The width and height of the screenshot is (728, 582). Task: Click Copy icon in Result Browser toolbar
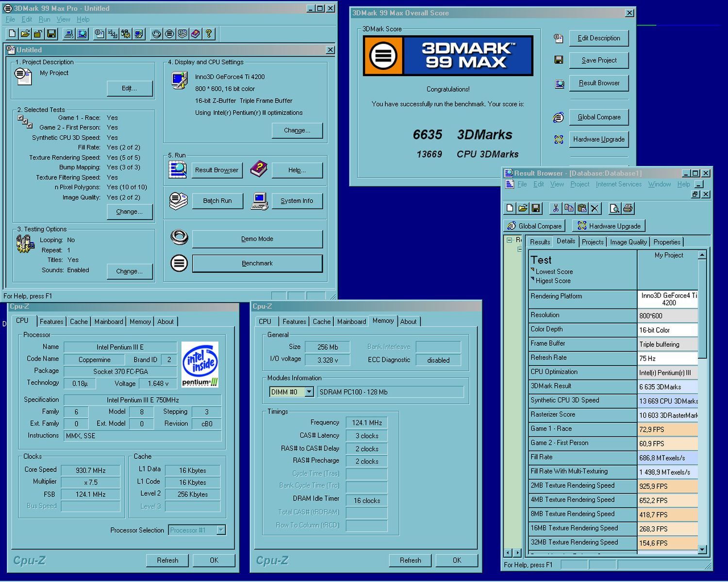(x=569, y=209)
